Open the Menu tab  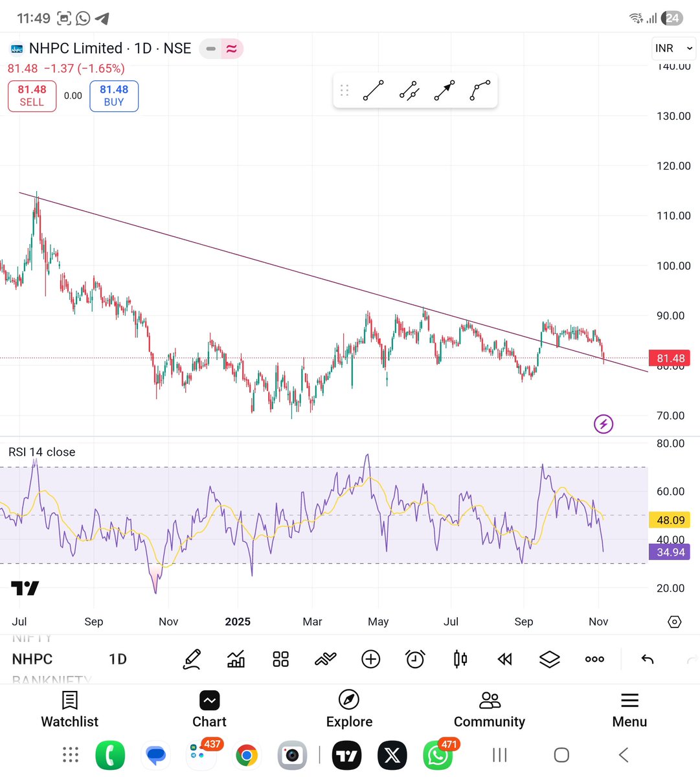pyautogui.click(x=629, y=710)
